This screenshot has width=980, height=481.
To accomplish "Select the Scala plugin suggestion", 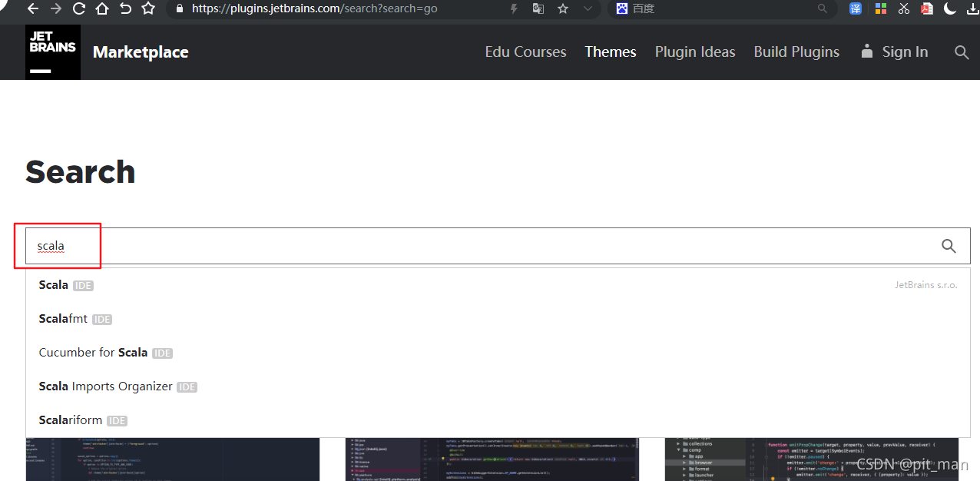I will (498, 285).
